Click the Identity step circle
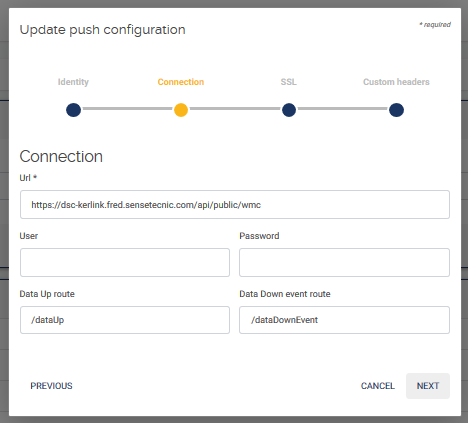This screenshot has width=468, height=423. 73,110
